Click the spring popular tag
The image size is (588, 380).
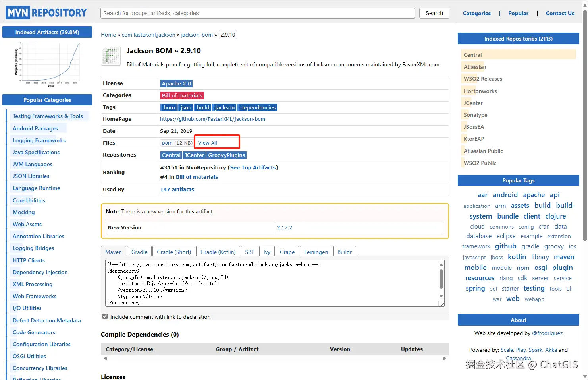(475, 289)
